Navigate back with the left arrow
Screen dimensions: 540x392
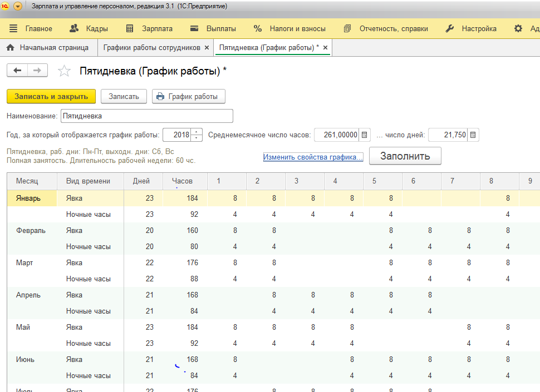[x=17, y=71]
